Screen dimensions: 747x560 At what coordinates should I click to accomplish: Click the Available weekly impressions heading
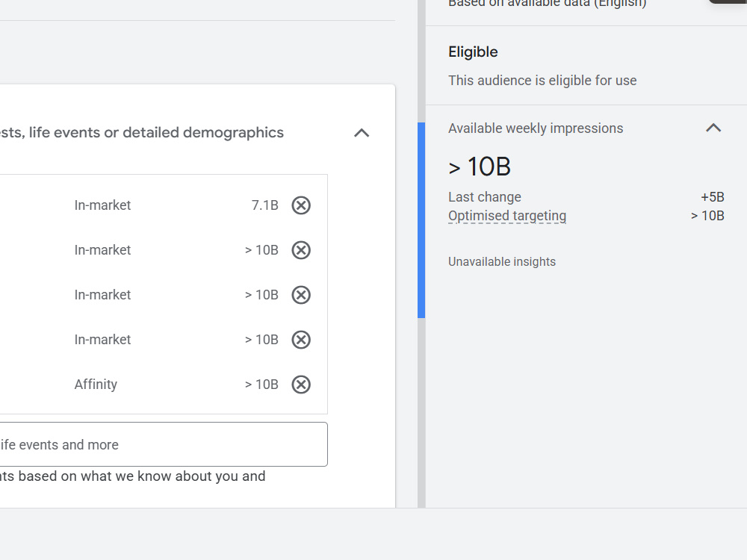point(536,128)
